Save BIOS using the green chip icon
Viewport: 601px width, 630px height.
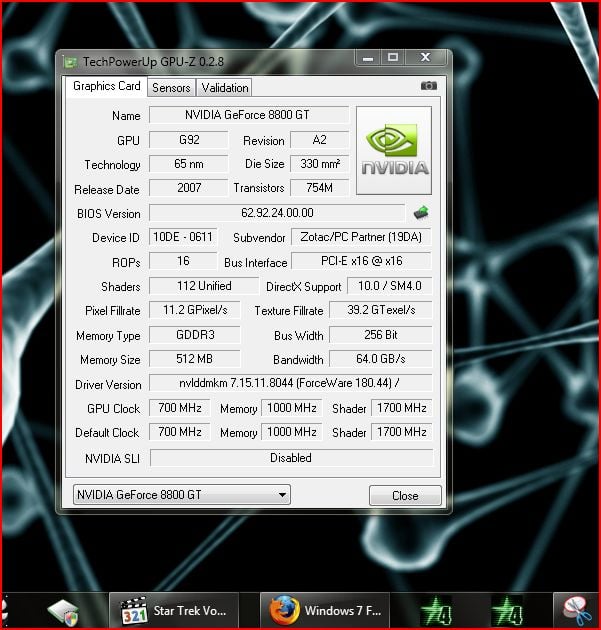point(421,212)
